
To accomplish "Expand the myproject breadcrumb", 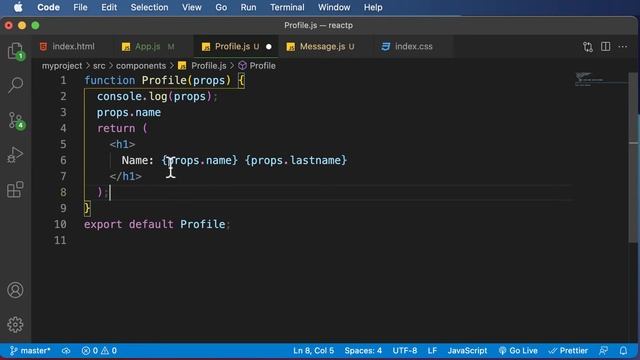I will (x=62, y=66).
